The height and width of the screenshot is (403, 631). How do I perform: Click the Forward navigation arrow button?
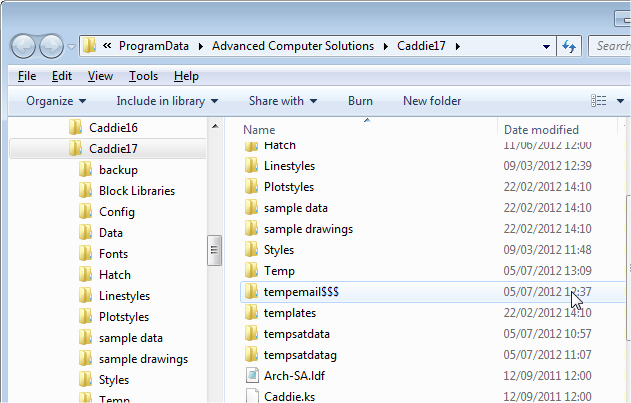tap(52, 46)
